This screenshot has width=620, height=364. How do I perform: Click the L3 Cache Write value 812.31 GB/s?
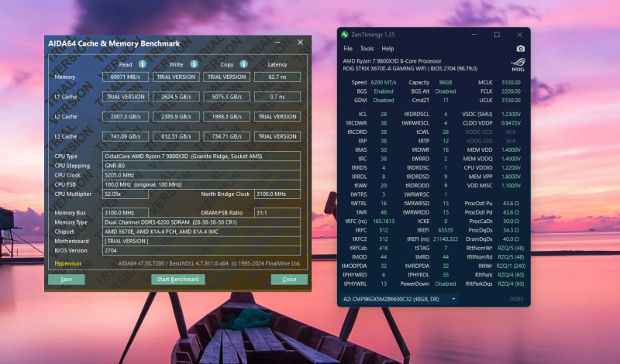click(176, 136)
